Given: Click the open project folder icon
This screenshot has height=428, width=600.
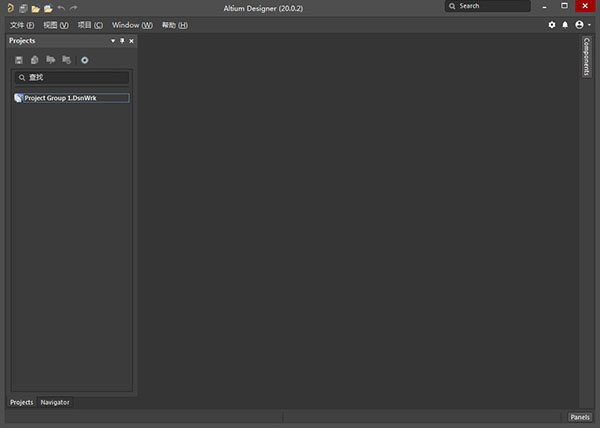Looking at the screenshot, I should [47, 8].
